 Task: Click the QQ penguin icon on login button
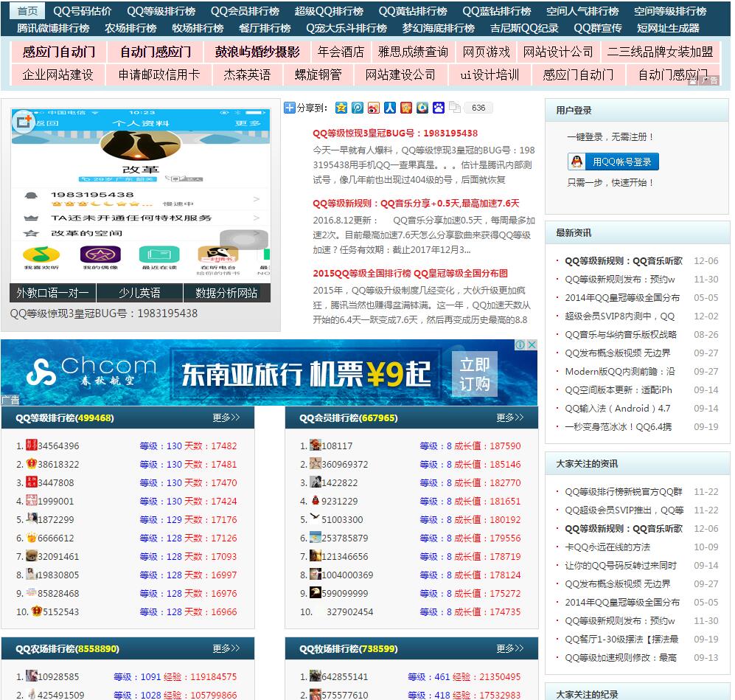[577, 162]
